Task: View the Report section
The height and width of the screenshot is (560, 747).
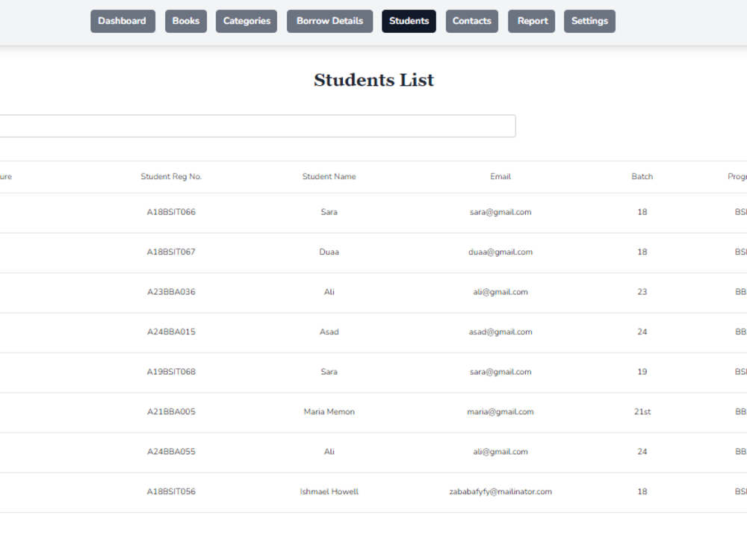Action: [x=531, y=21]
